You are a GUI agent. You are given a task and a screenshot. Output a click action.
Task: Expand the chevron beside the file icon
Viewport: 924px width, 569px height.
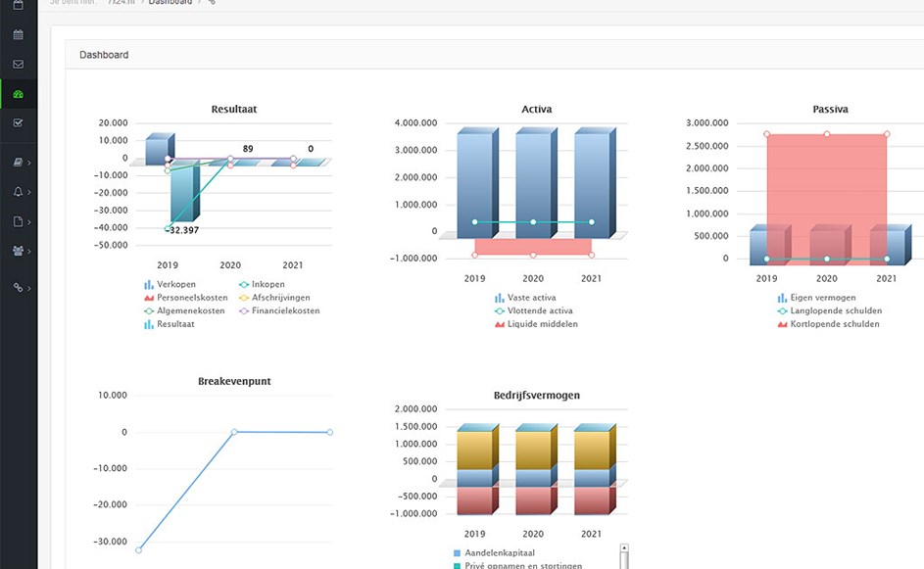click(28, 222)
